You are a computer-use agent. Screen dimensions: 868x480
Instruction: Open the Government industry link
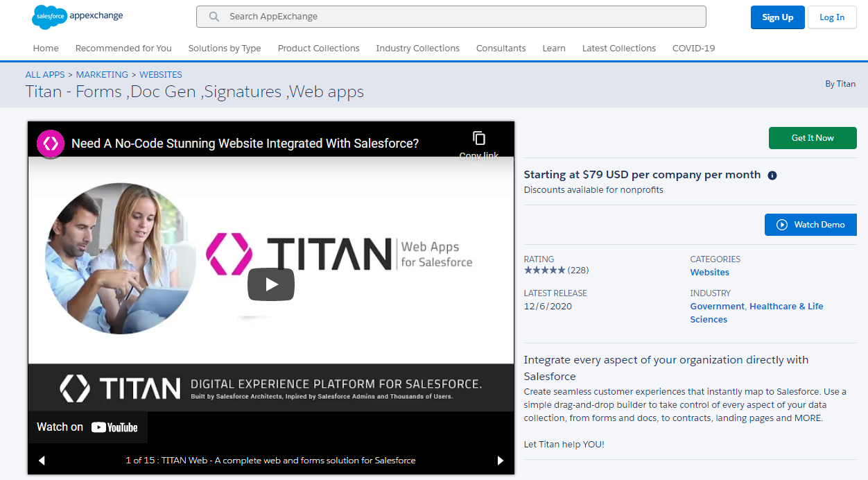tap(717, 307)
